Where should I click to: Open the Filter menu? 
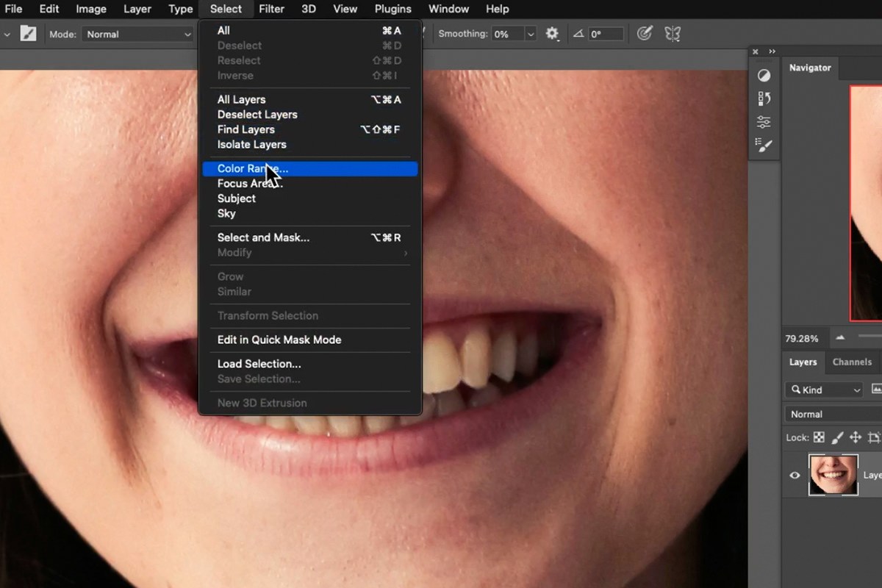coord(271,9)
